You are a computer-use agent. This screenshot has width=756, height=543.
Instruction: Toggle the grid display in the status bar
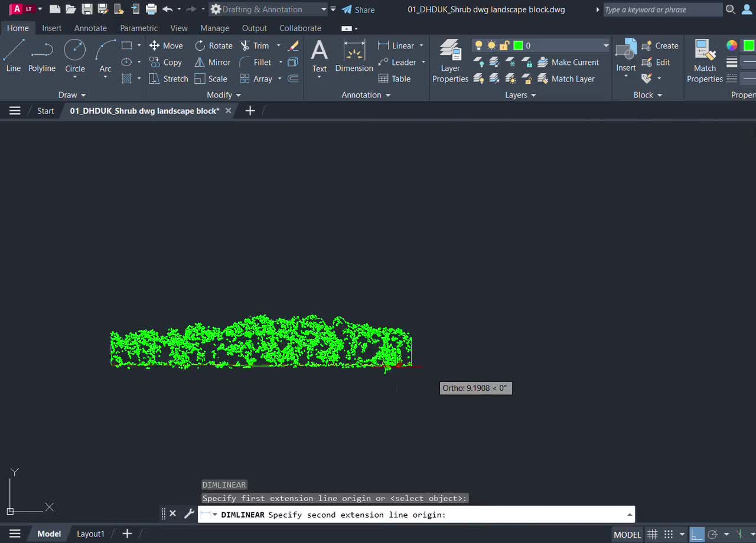[652, 534]
